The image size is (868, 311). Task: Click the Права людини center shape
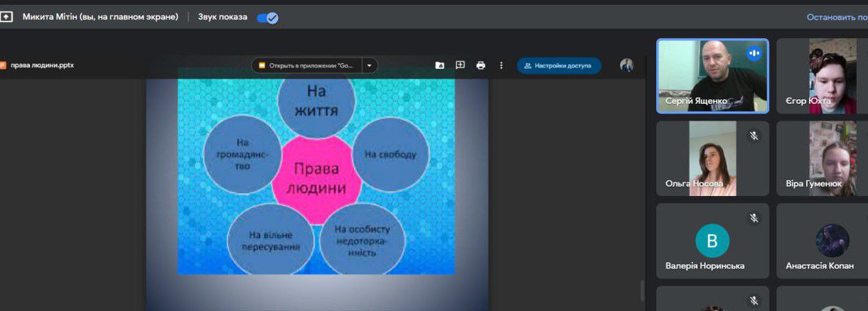tap(318, 179)
